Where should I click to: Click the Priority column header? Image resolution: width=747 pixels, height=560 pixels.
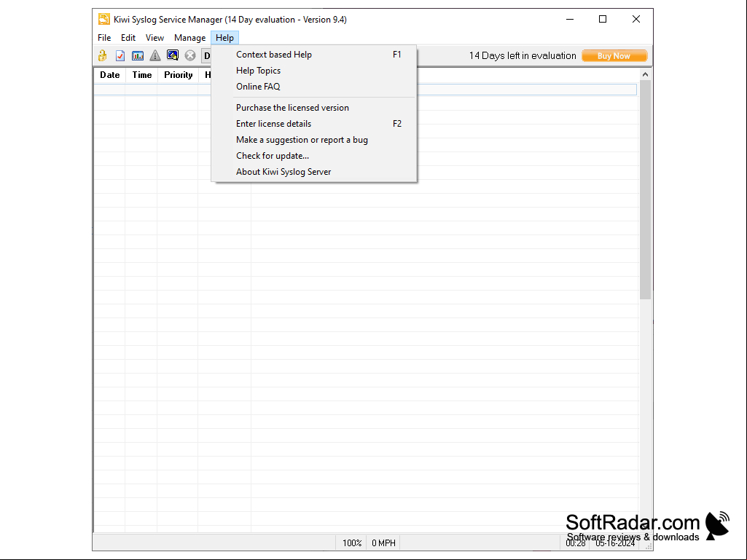pyautogui.click(x=178, y=75)
